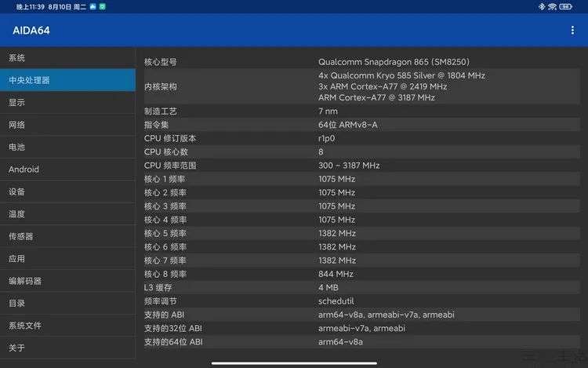The width and height of the screenshot is (588, 368).
Task: Select the 制造工艺 row label
Action: tap(160, 111)
